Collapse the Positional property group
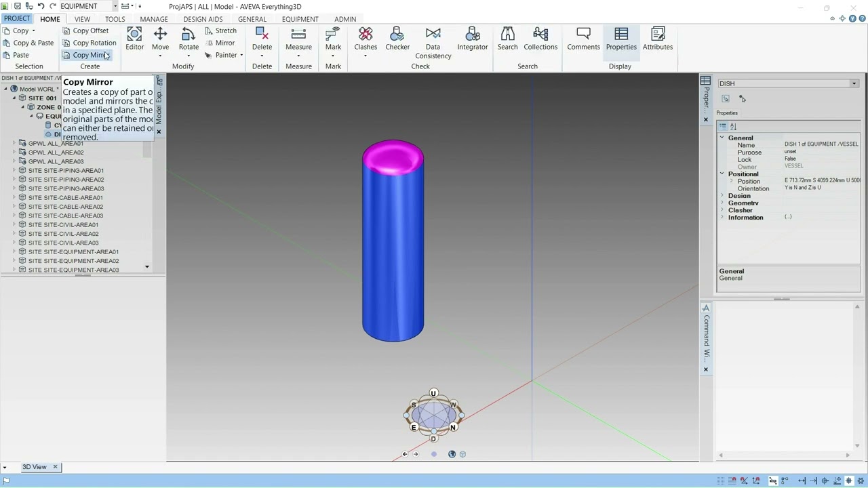This screenshot has width=868, height=488. pyautogui.click(x=722, y=174)
